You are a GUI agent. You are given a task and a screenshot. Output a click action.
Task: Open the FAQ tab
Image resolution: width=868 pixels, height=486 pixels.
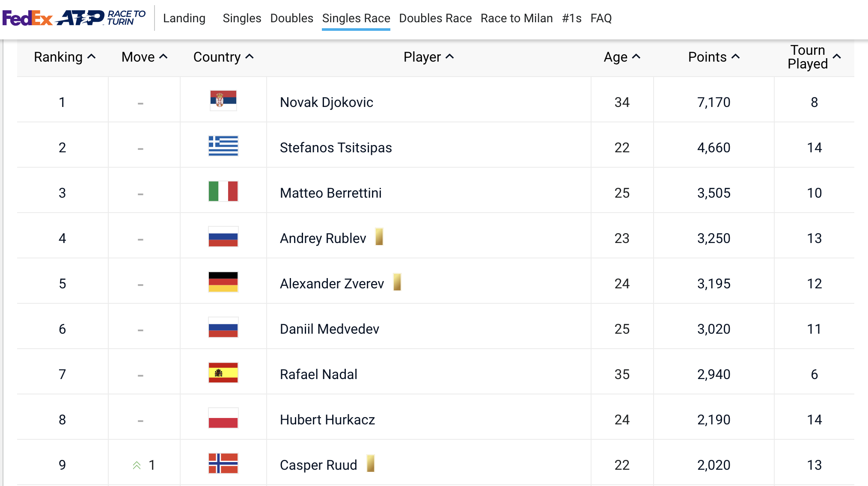601,18
